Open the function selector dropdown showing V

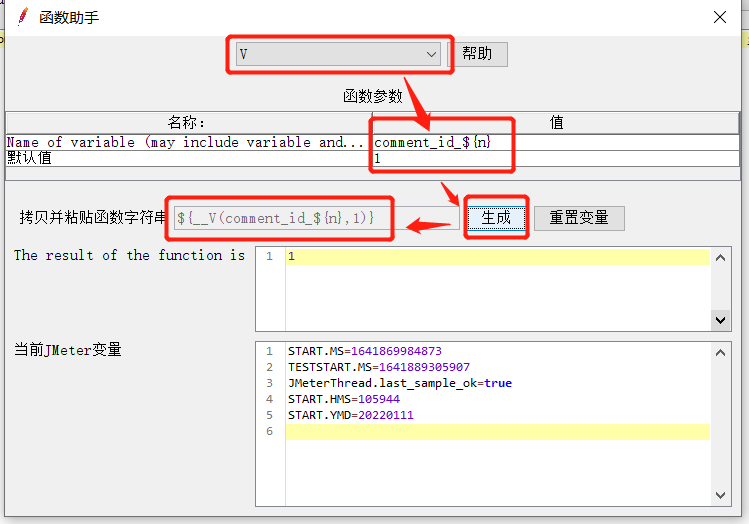coord(338,54)
